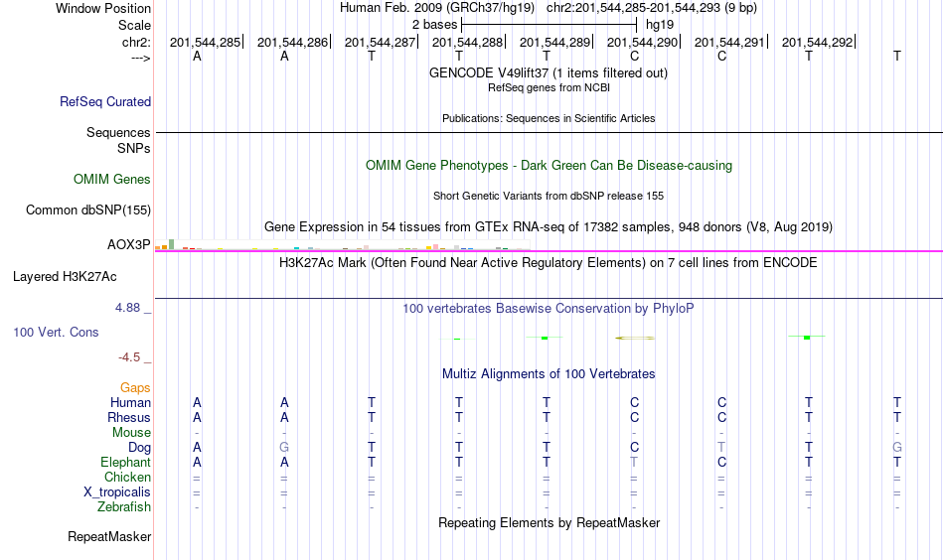Open the '100 Vert. Cons' track label
This screenshot has width=944, height=560.
(x=56, y=332)
